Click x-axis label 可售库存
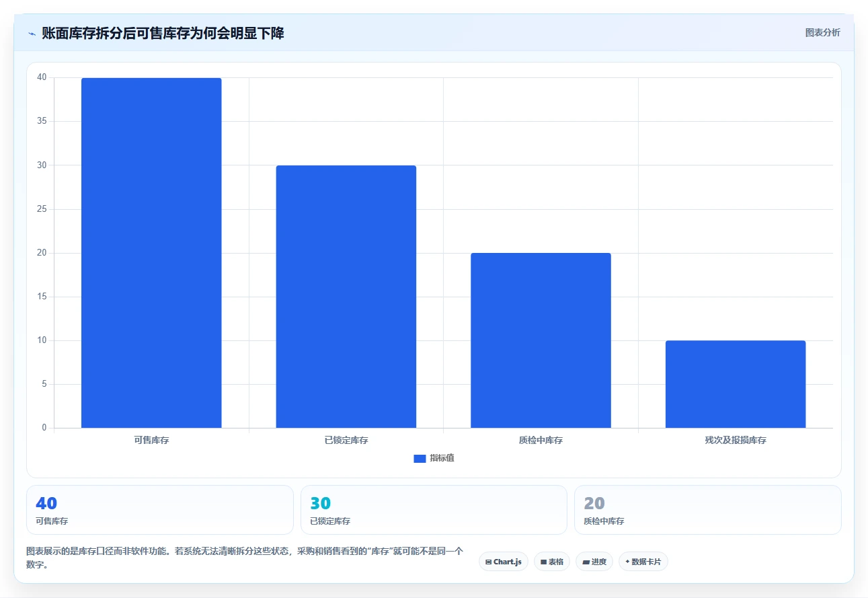The image size is (868, 598). [x=151, y=441]
